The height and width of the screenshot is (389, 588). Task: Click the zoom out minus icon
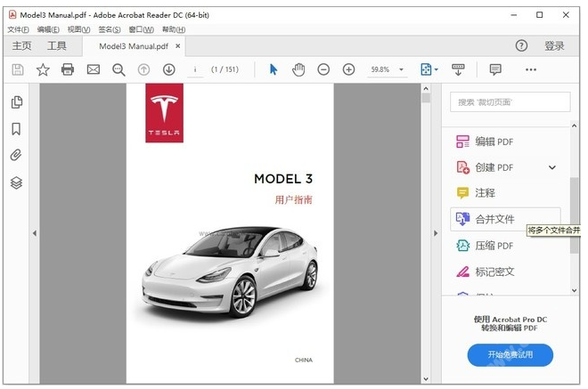323,69
